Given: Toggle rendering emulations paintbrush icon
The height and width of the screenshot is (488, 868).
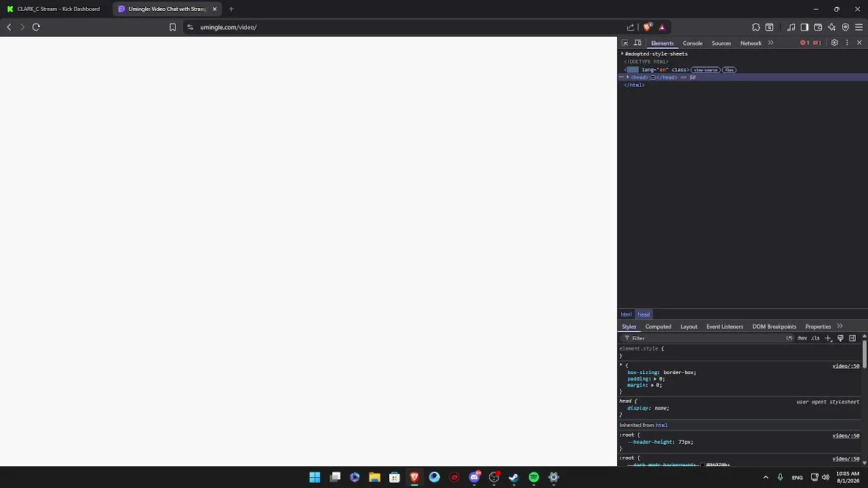Looking at the screenshot, I should 840,338.
